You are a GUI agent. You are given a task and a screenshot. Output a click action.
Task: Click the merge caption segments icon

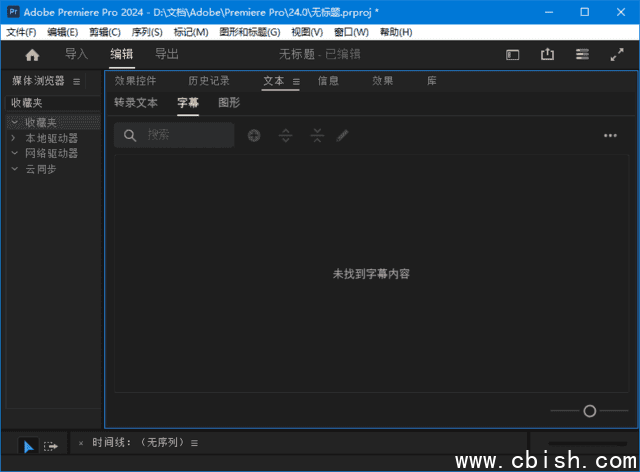pyautogui.click(x=317, y=135)
